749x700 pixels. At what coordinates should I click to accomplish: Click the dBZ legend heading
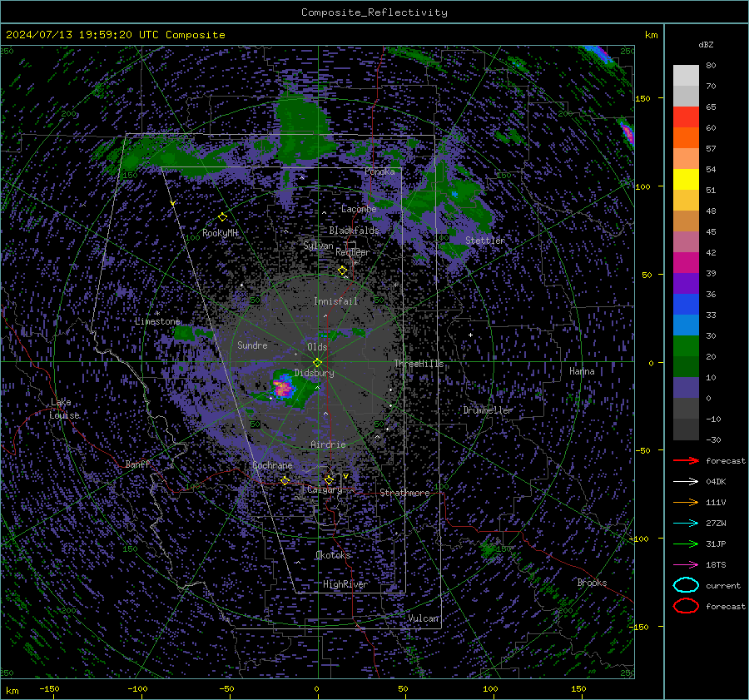coord(706,44)
